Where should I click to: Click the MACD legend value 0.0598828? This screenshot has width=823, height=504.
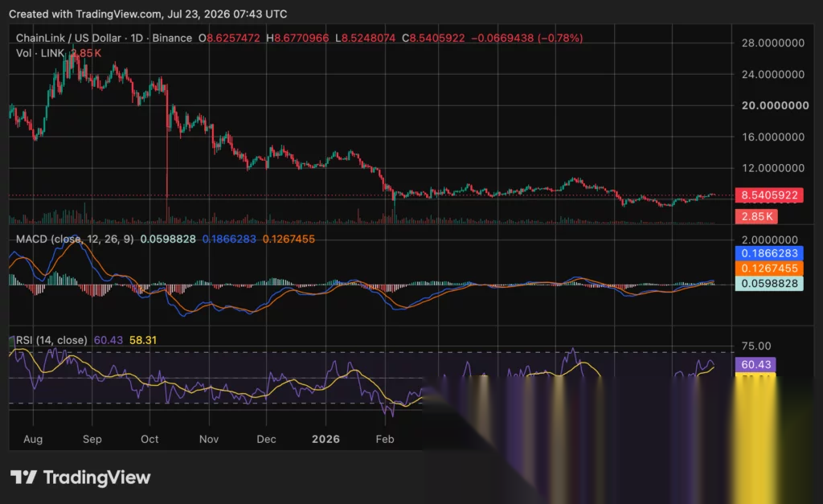(168, 239)
